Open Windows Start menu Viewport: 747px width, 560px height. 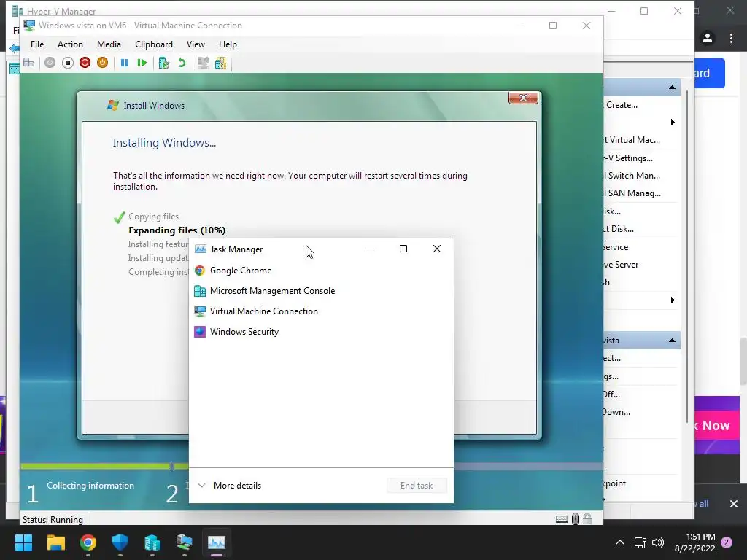point(23,542)
